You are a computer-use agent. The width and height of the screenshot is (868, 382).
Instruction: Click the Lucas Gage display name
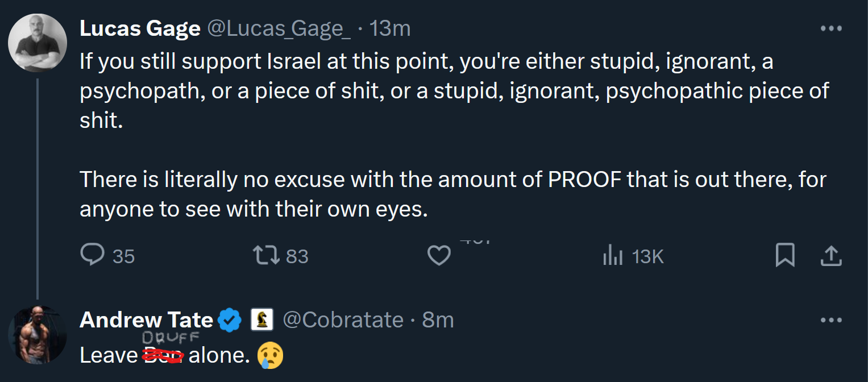point(140,28)
